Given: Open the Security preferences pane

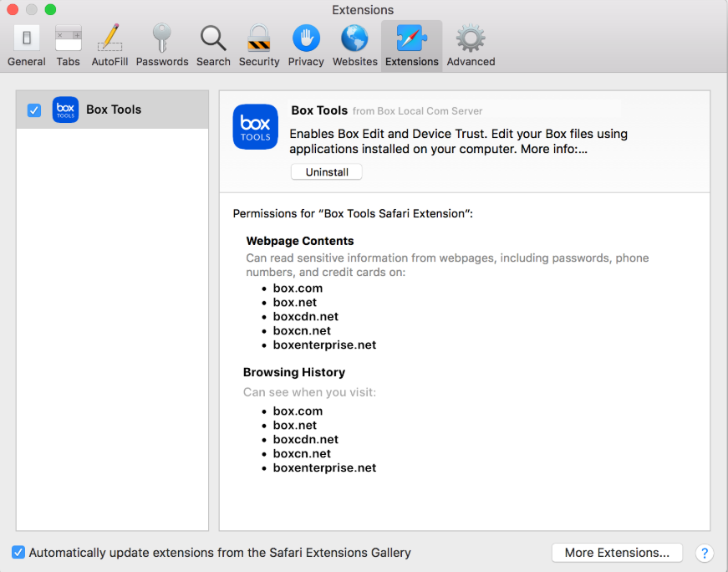Looking at the screenshot, I should (259, 46).
